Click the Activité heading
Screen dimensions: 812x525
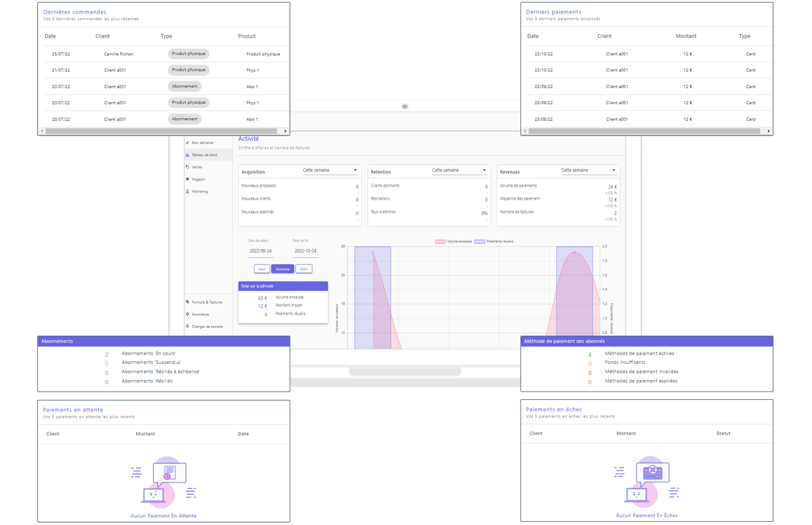pos(249,139)
